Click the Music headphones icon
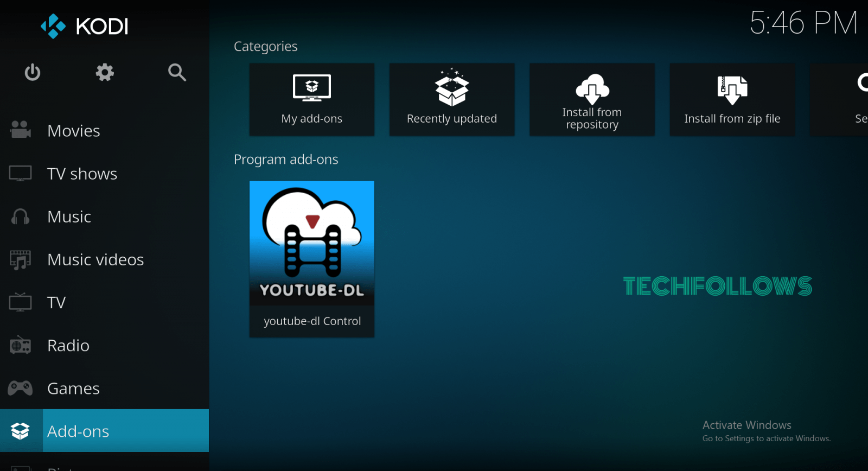 21,217
